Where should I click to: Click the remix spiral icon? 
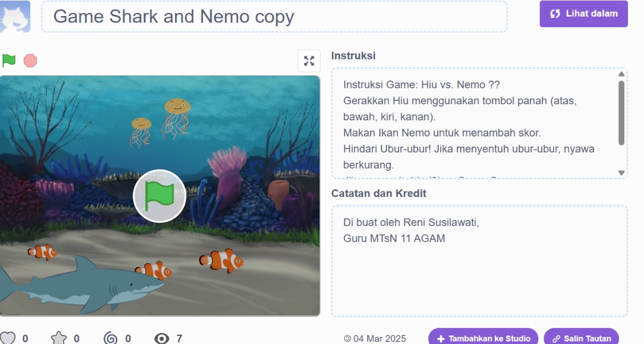click(x=110, y=338)
